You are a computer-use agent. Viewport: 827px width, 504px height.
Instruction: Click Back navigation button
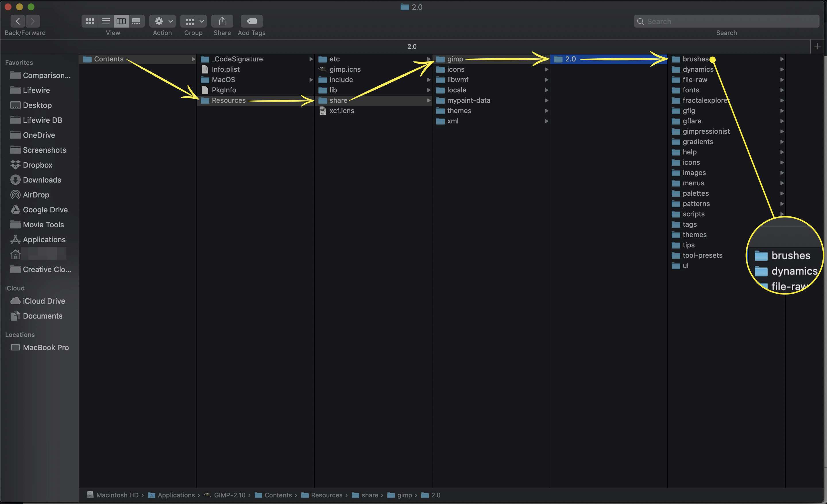(18, 21)
